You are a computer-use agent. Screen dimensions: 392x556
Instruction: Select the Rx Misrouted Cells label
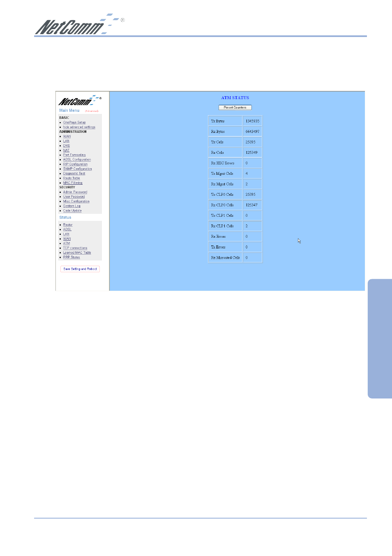[x=226, y=258]
